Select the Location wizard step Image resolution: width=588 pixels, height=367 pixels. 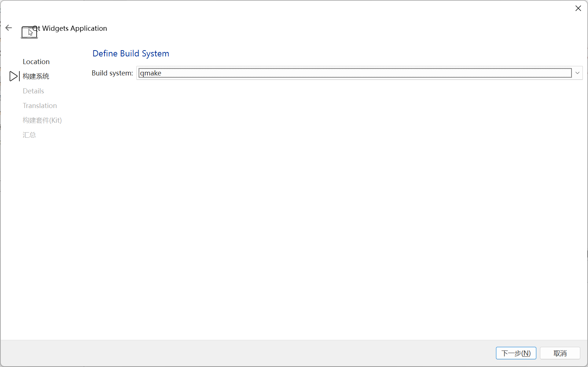coord(36,62)
